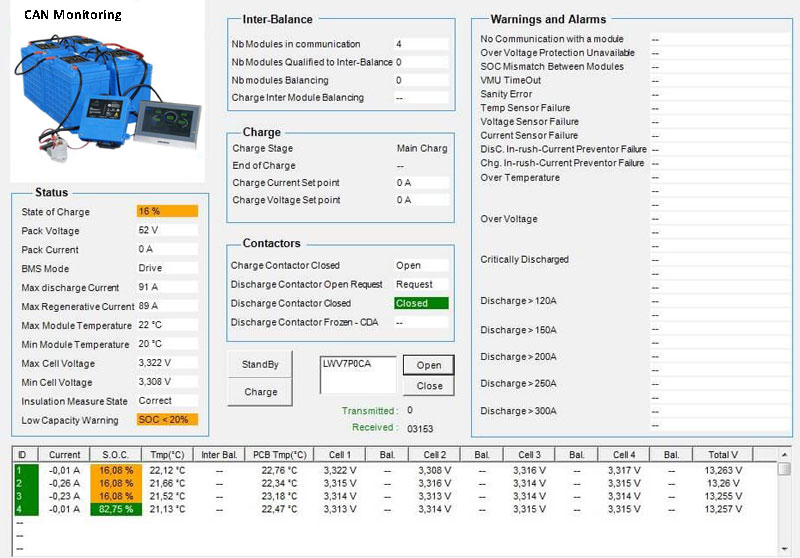Click the Nb Modules in communication value 4
The width and height of the screenshot is (800, 558).
coord(421,44)
